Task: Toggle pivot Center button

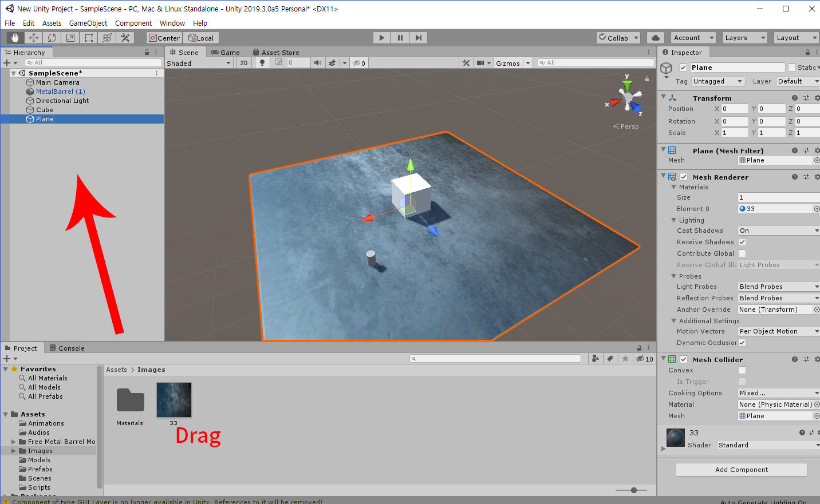Action: [x=164, y=38]
